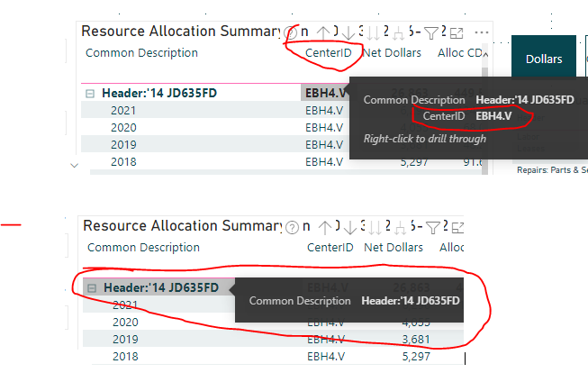The width and height of the screenshot is (588, 382).
Task: Sort by Alloc CD header in top visual
Action: tap(460, 53)
